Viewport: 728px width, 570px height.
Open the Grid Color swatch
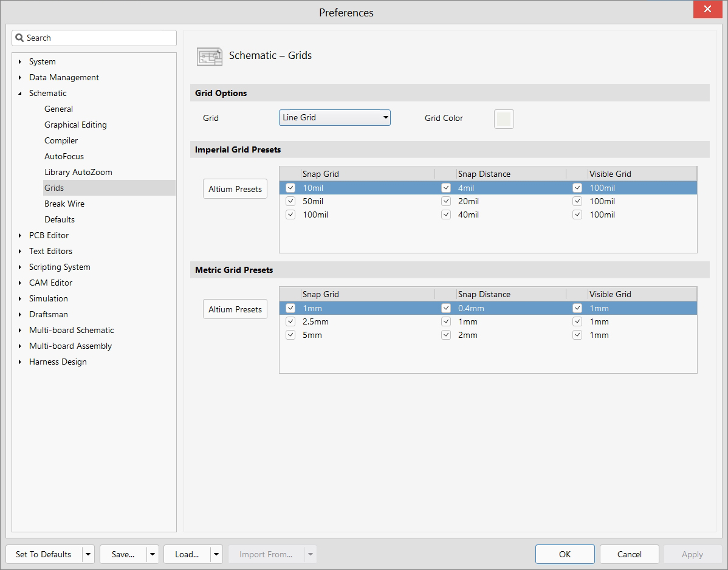[x=504, y=119]
